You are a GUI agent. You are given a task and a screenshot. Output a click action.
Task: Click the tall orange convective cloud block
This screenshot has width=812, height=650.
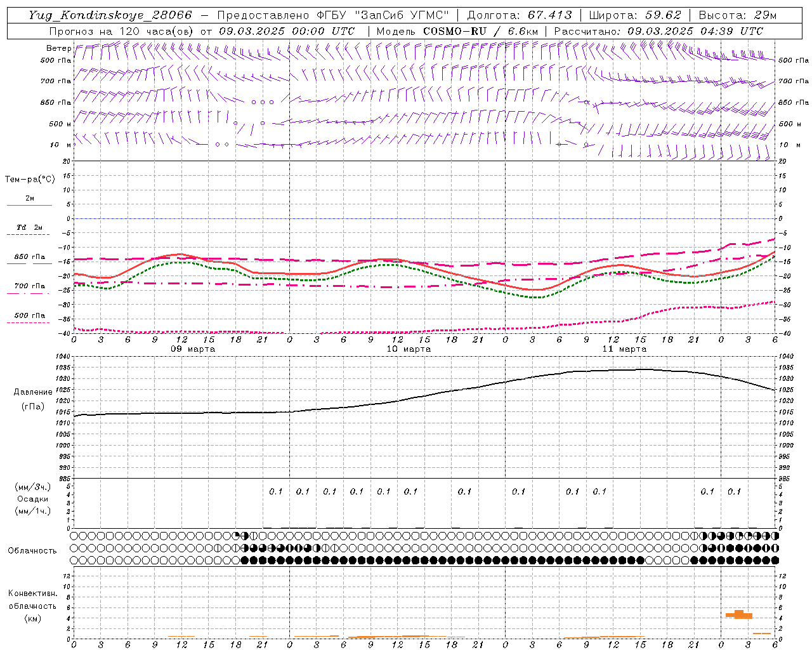pos(739,614)
